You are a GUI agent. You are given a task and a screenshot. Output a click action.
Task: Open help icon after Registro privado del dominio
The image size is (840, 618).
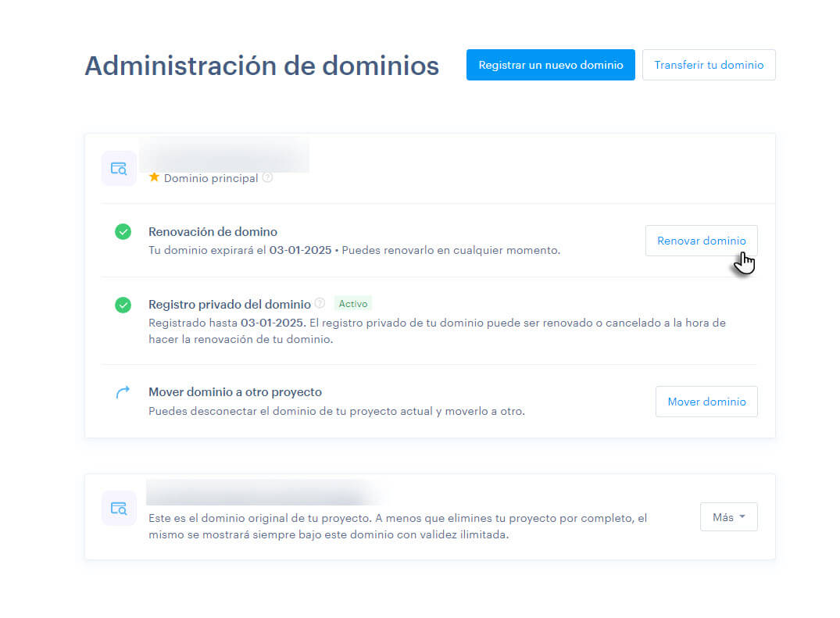(x=320, y=303)
